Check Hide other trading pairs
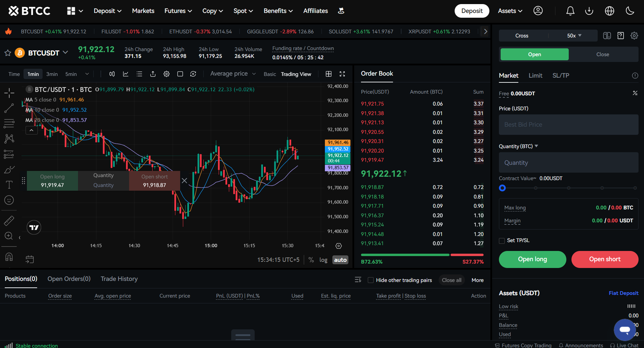 tap(371, 280)
